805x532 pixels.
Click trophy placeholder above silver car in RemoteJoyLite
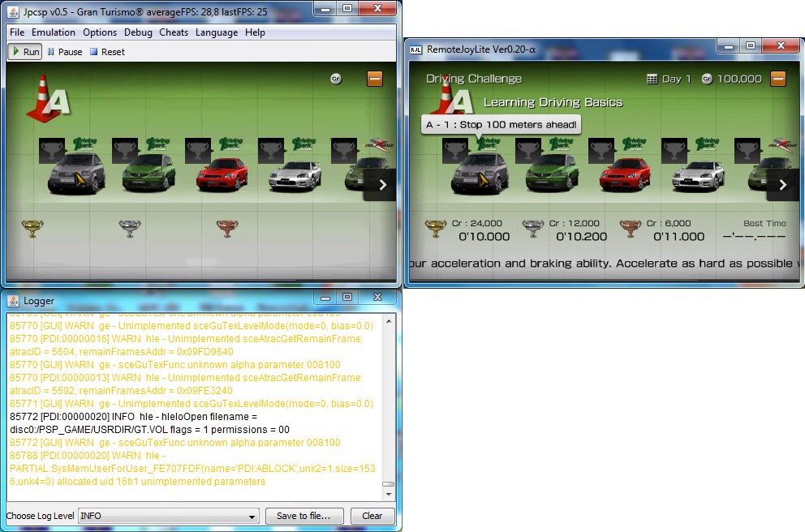click(x=674, y=151)
